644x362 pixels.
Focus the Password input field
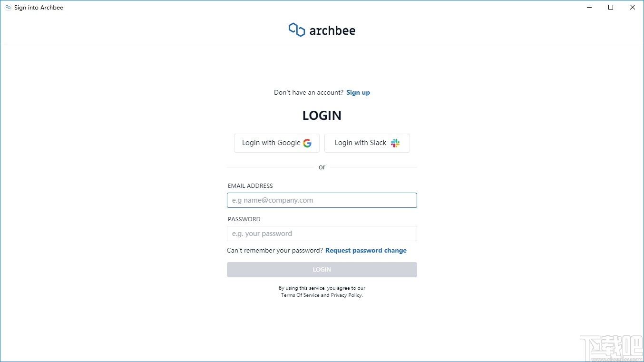tap(322, 234)
